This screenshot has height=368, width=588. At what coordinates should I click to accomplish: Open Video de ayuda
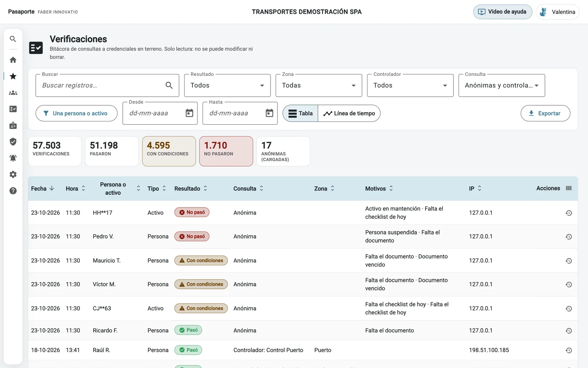pyautogui.click(x=502, y=12)
